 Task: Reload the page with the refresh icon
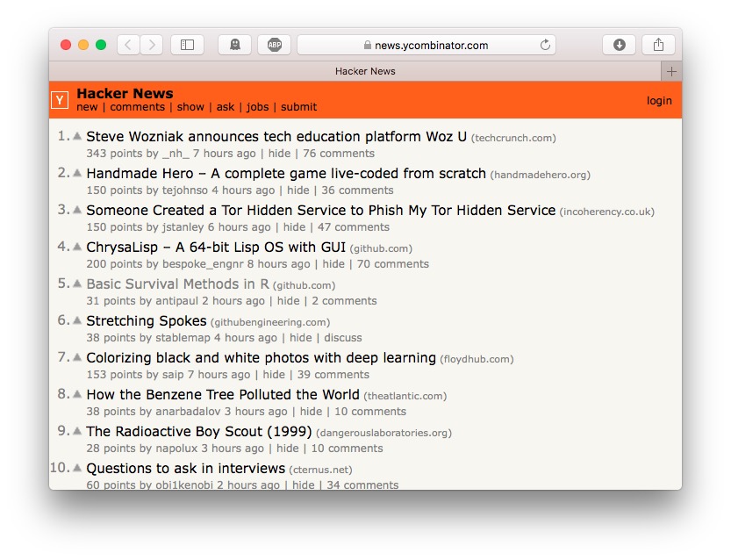coord(545,46)
